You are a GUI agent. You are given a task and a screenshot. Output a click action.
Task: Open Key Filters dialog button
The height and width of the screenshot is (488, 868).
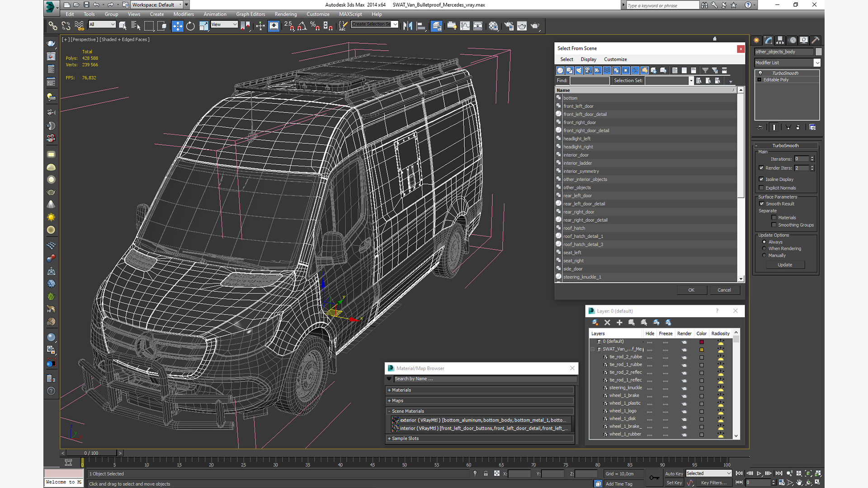pyautogui.click(x=713, y=483)
